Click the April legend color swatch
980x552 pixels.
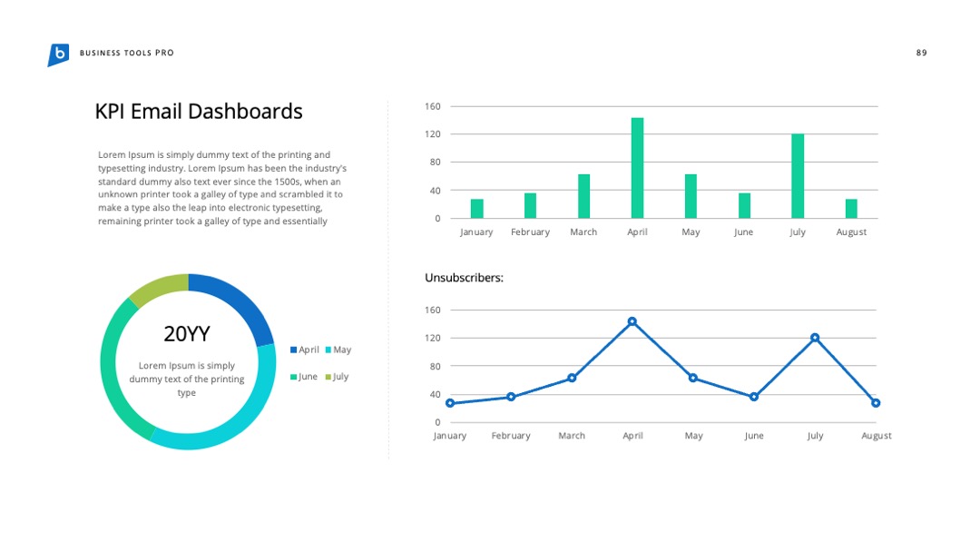point(293,350)
